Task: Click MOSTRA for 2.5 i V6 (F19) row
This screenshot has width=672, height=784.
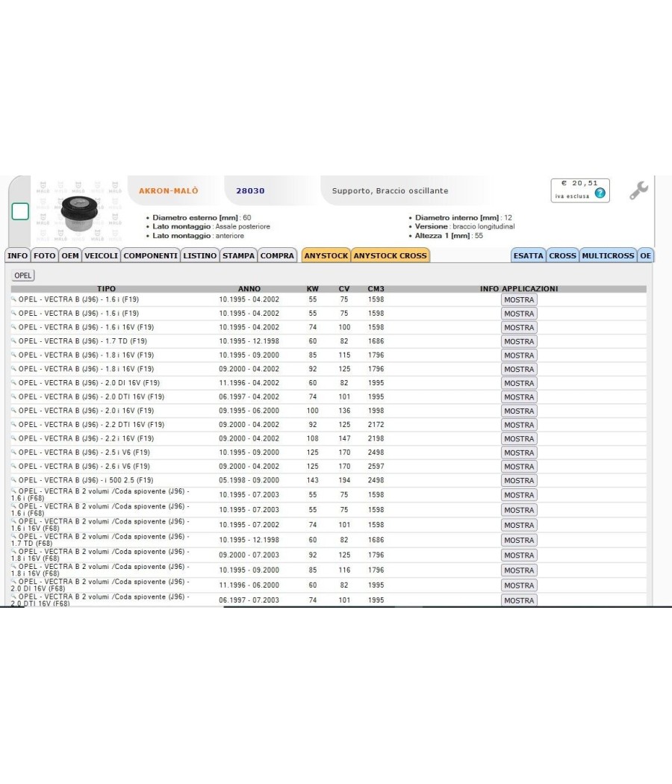Action: (x=519, y=453)
